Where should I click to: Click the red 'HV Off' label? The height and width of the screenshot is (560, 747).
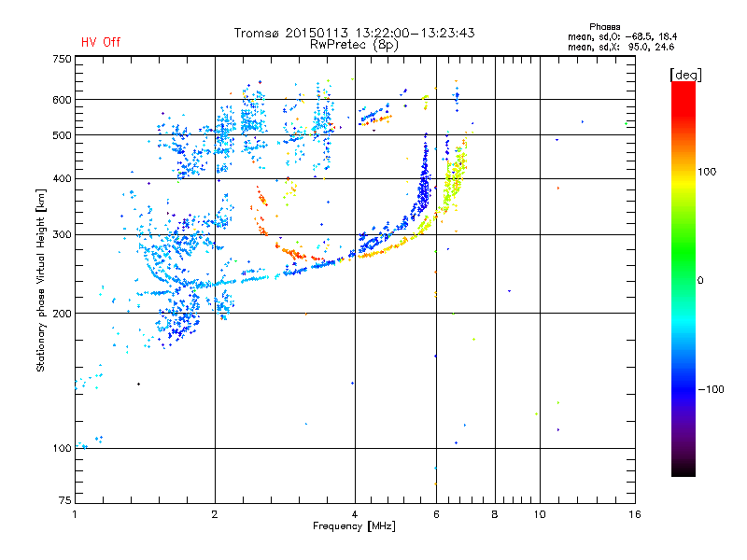[x=101, y=42]
